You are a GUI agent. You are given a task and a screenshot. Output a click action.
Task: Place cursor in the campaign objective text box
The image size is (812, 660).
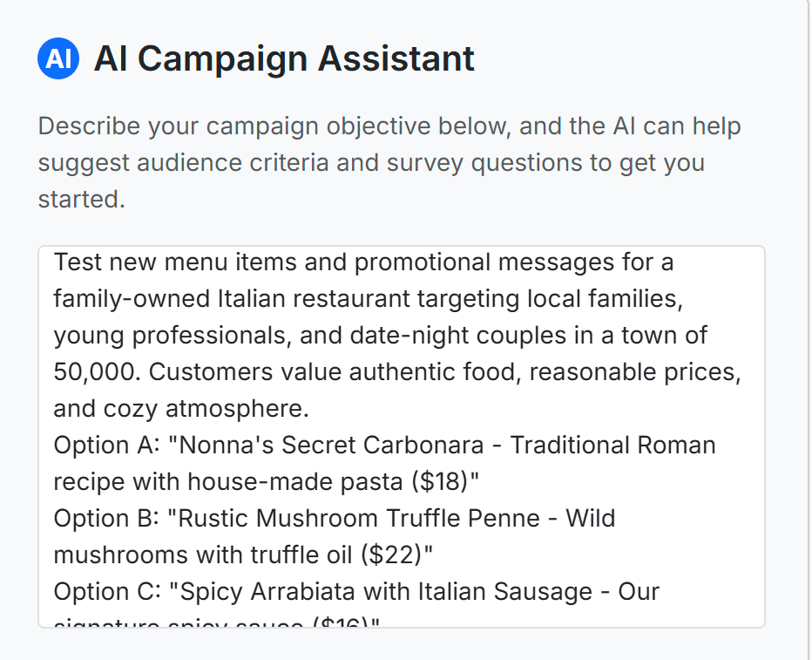coord(402,437)
